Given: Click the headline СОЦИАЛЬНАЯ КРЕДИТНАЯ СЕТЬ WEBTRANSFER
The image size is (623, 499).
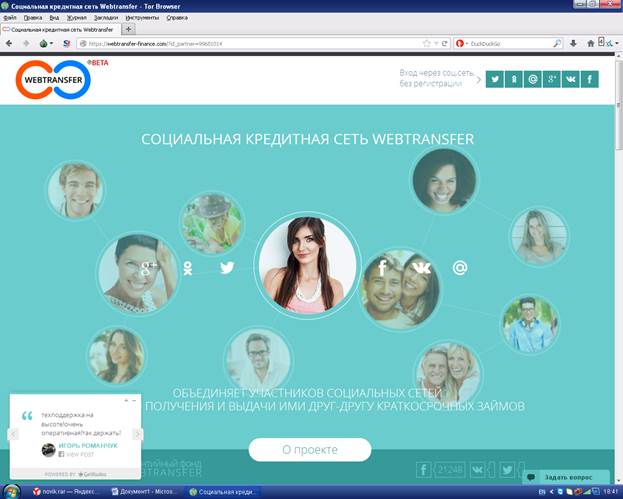Looking at the screenshot, I should click(308, 139).
